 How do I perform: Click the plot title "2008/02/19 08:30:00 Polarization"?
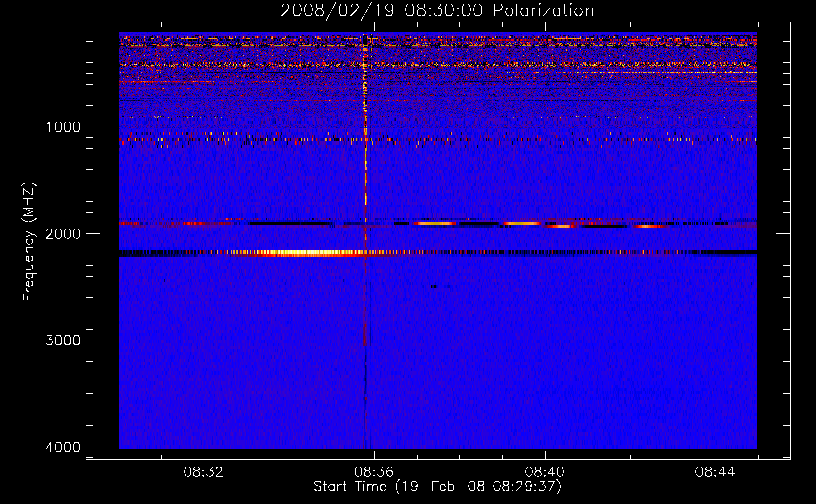point(437,10)
